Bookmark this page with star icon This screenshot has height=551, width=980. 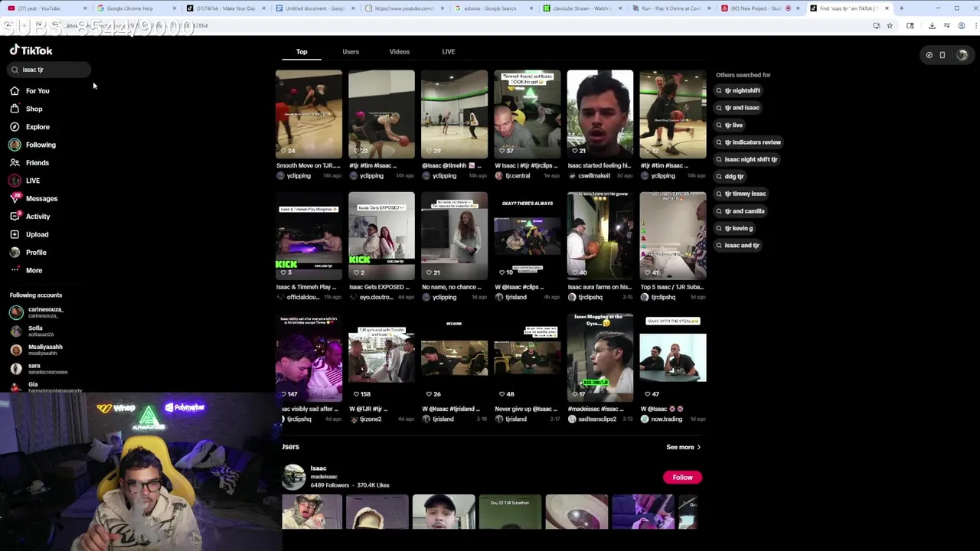click(x=890, y=25)
